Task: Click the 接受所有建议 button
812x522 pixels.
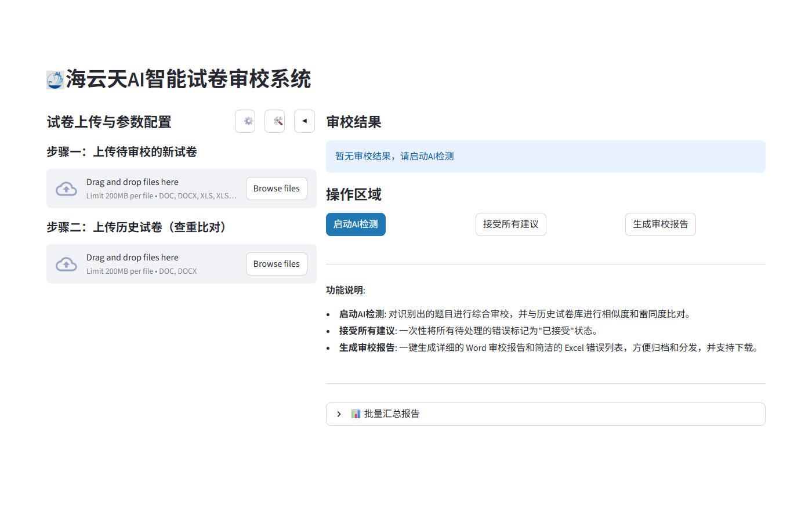Action: click(x=511, y=224)
